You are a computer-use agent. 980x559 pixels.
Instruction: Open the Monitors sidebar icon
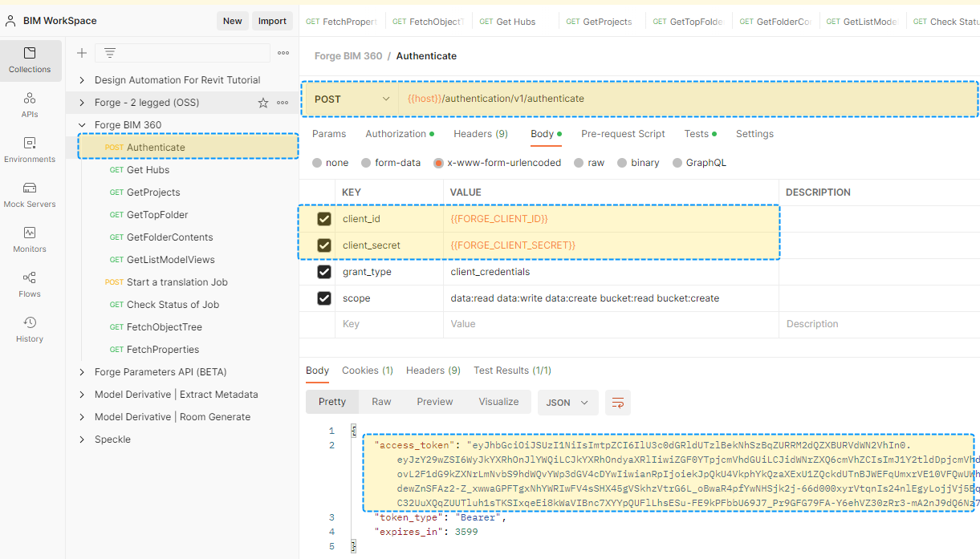coord(30,240)
